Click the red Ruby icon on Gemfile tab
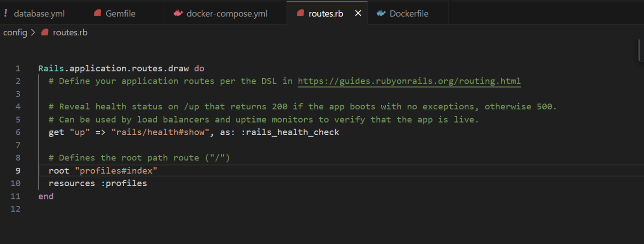Image resolution: width=644 pixels, height=244 pixels. coord(97,13)
